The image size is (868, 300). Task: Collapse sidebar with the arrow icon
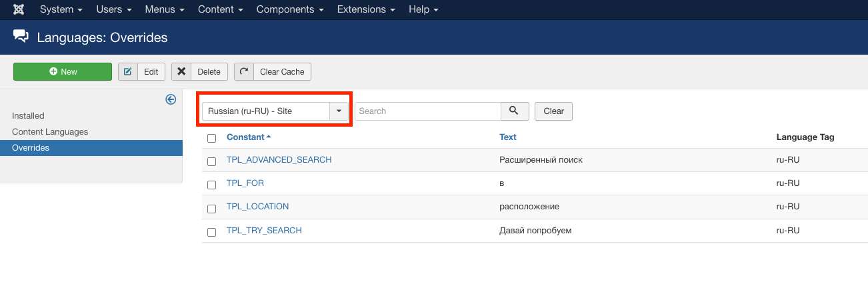(171, 99)
